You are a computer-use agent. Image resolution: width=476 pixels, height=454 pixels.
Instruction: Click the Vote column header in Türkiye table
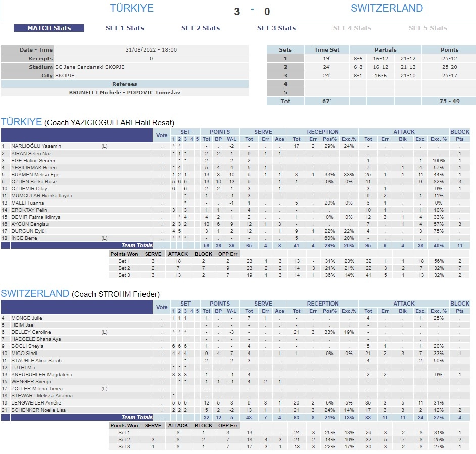[x=162, y=135]
